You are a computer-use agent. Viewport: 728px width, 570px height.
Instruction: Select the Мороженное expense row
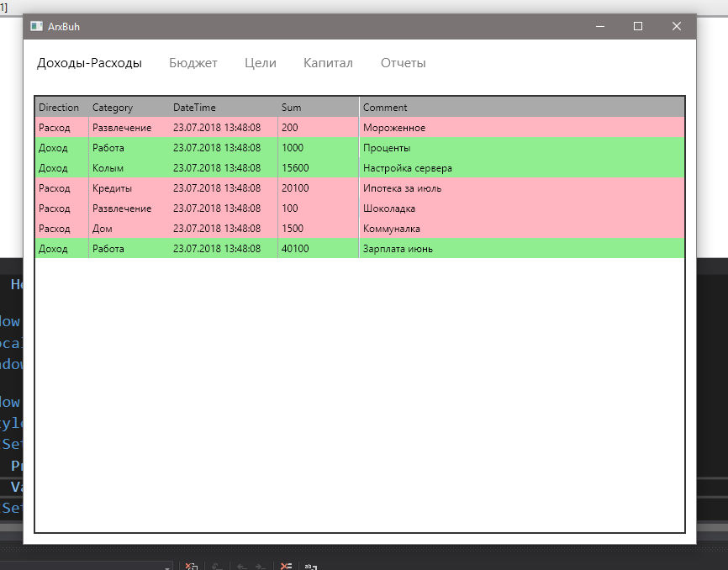tap(393, 128)
